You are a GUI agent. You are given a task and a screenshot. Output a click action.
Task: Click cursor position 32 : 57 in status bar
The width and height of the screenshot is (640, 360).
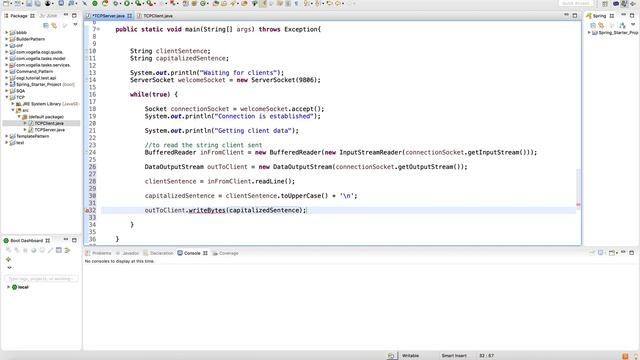(x=487, y=356)
